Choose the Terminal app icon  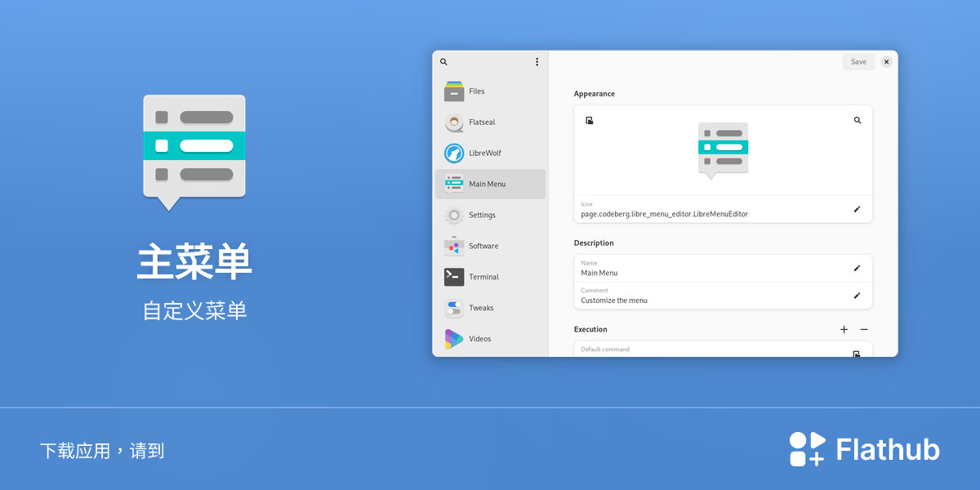(x=454, y=277)
